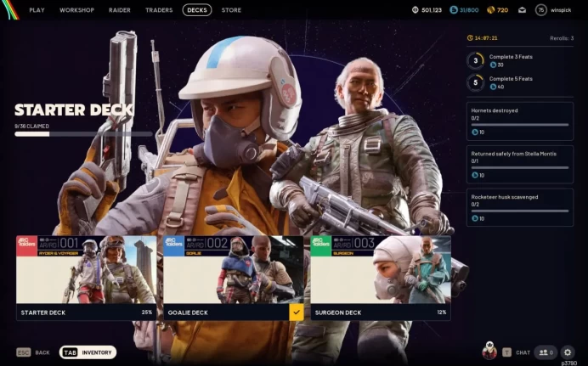
Task: Click the reward icon in Hornets destroyed card
Action: click(x=475, y=132)
